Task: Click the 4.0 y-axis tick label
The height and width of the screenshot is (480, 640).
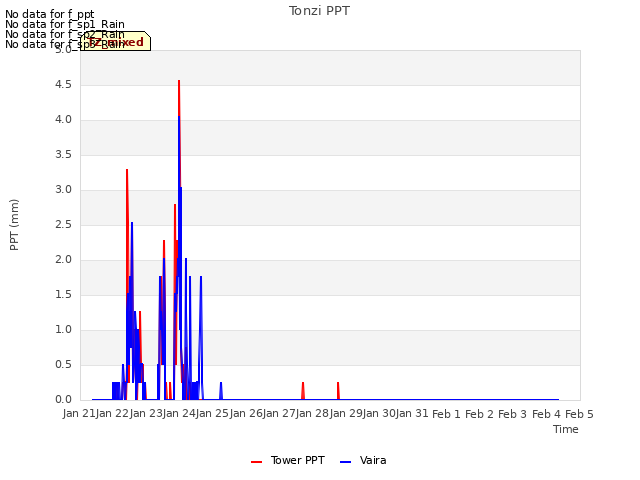Action: coord(63,120)
